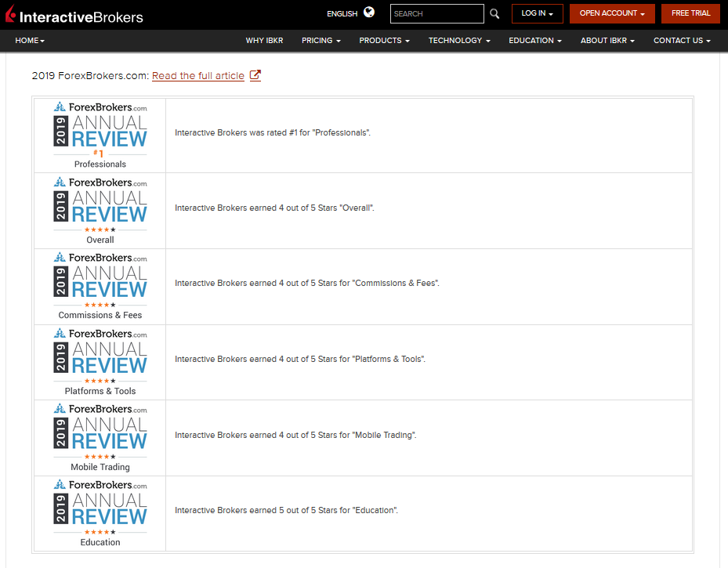
Task: Click the magnifying glass search icon
Action: point(494,13)
